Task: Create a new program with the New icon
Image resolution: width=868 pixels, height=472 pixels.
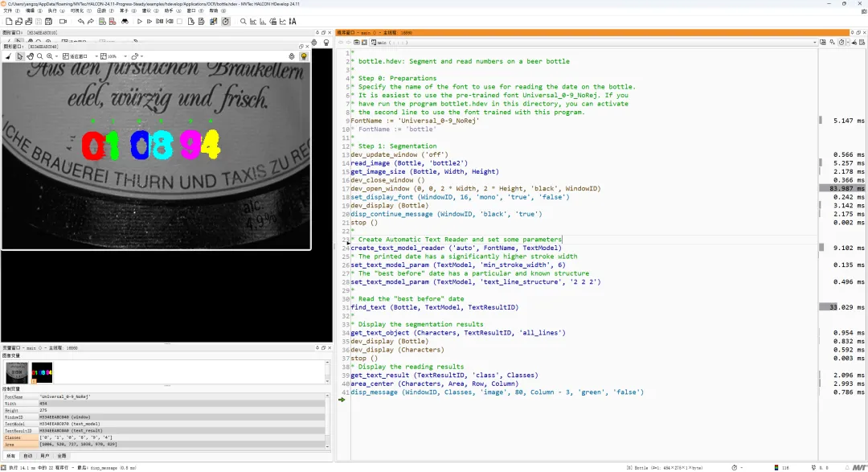Action: click(x=9, y=22)
